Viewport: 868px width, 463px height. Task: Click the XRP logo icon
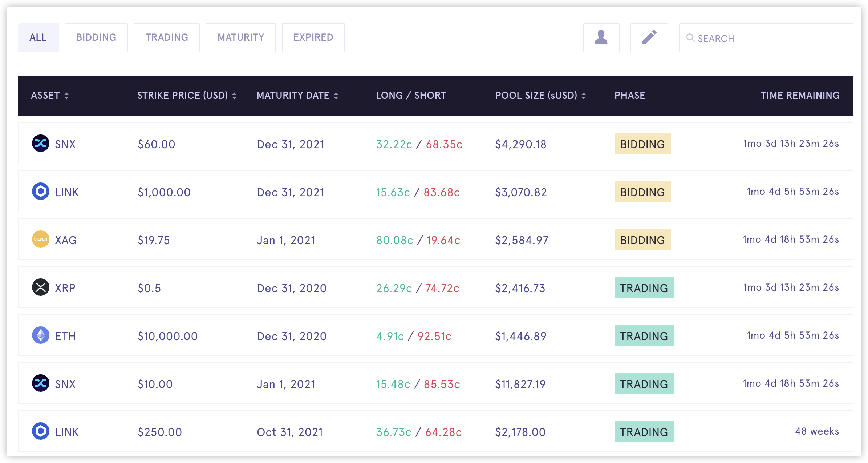click(x=41, y=287)
